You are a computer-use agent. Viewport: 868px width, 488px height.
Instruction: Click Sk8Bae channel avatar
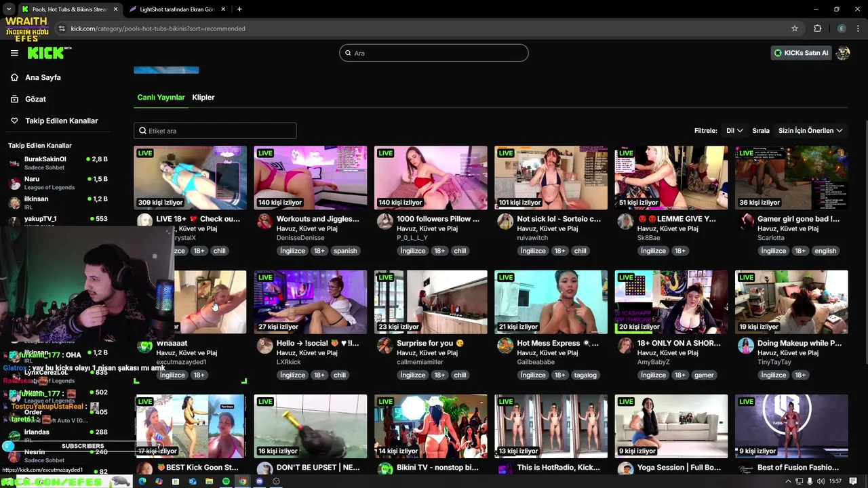[625, 221]
